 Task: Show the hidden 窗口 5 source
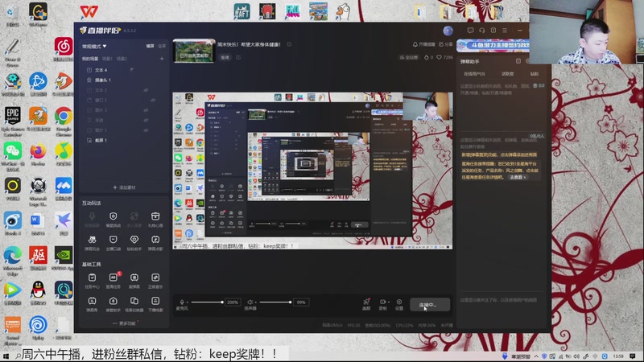tap(152, 100)
